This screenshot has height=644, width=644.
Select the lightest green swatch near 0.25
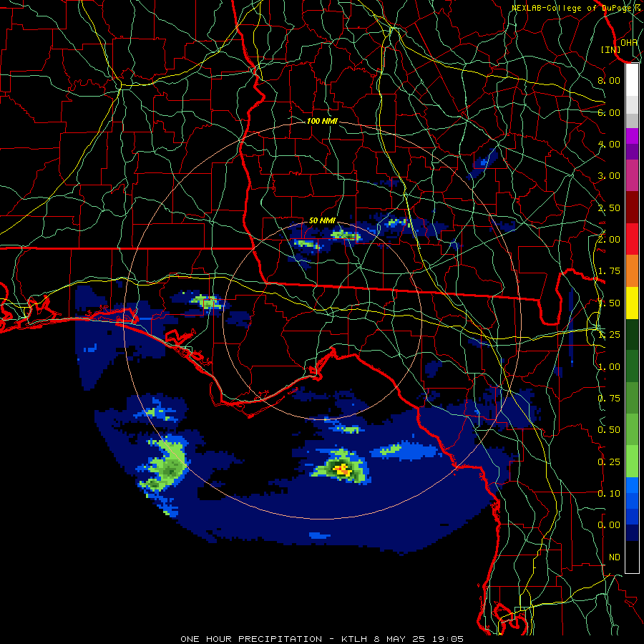point(632,462)
